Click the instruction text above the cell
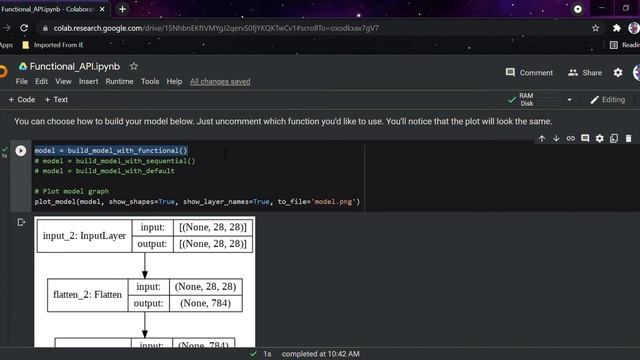640x360 pixels. (283, 121)
